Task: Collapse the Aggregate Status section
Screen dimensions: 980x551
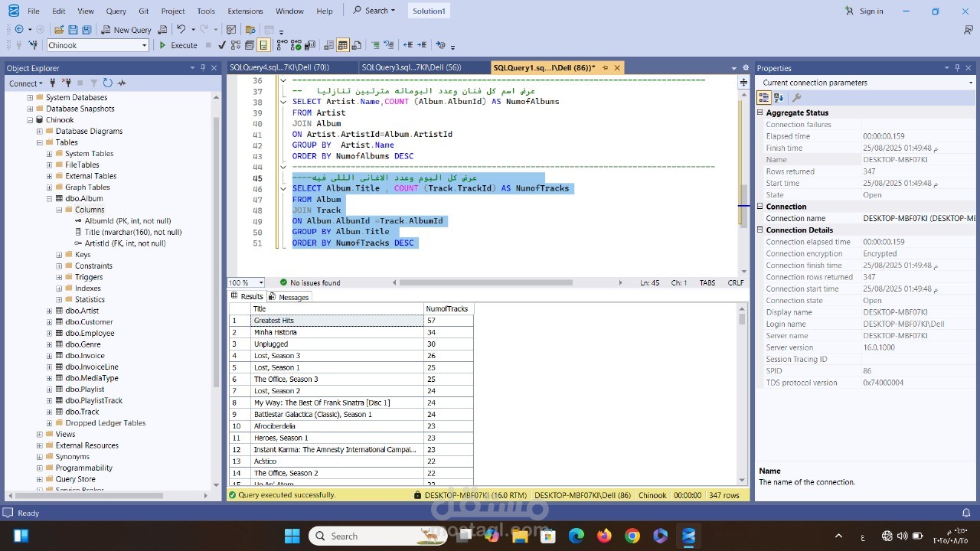Action: [x=760, y=112]
